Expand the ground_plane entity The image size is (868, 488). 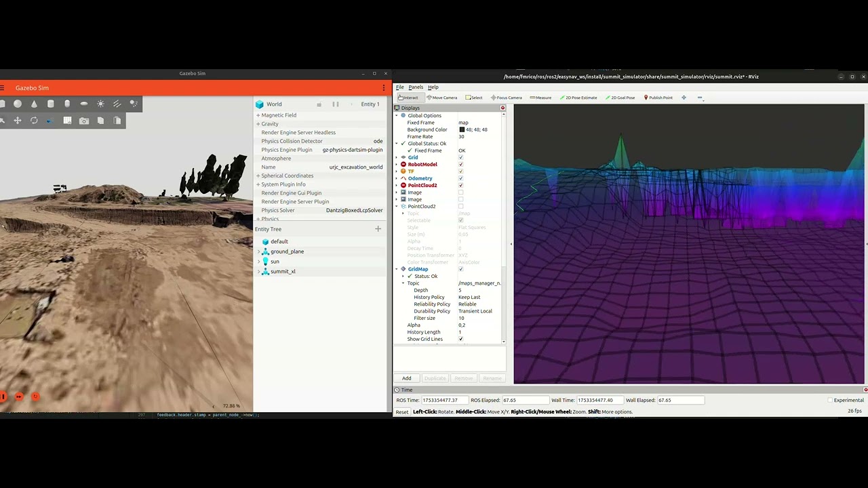pos(258,251)
